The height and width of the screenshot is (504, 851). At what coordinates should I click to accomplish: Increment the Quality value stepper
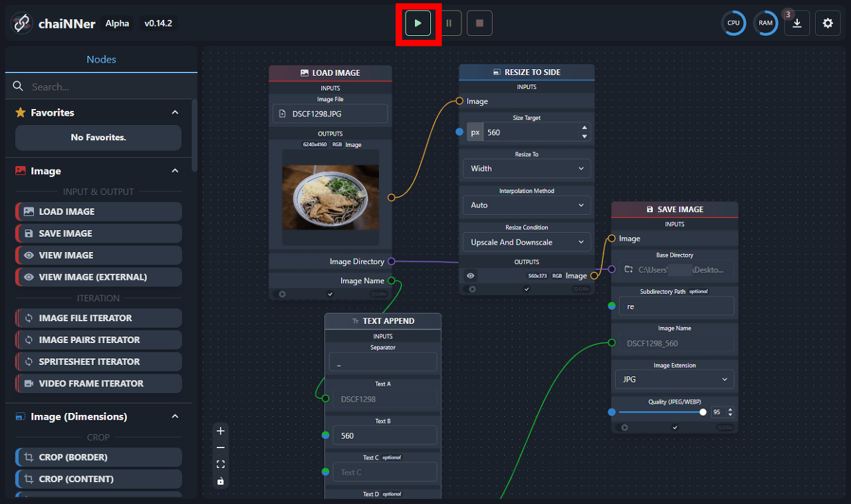coord(731,410)
